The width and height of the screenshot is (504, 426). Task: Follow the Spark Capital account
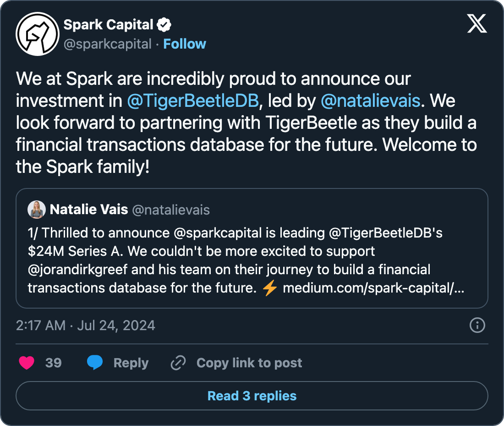(185, 44)
